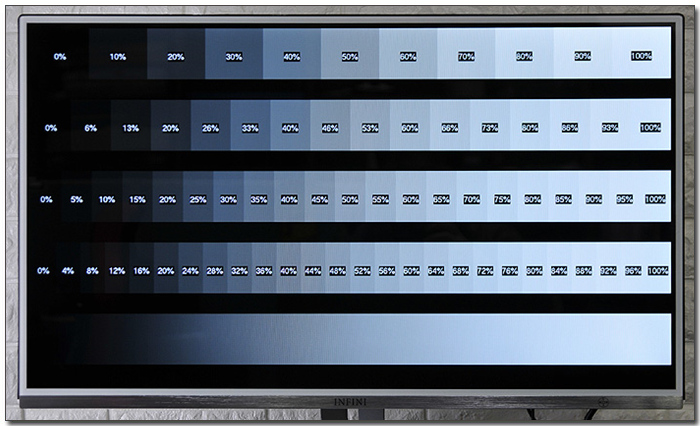The image size is (700, 426).
Task: Click the 32% grayscale label
Action: tap(239, 271)
